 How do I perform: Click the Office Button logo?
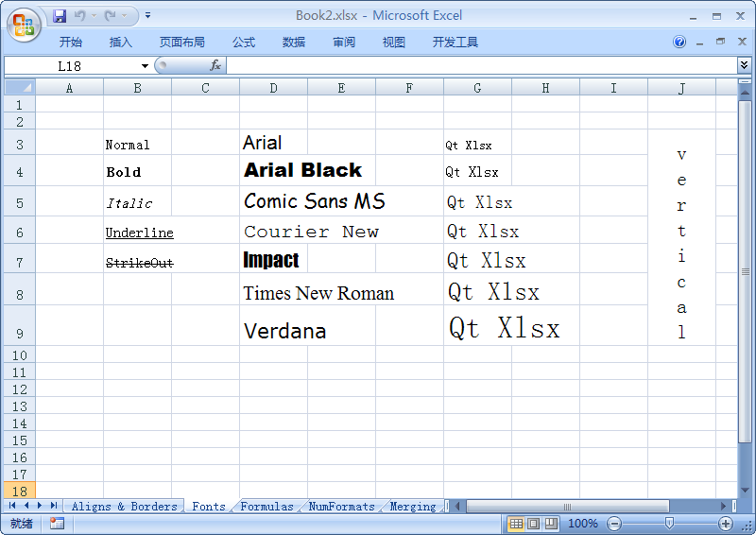(25, 25)
